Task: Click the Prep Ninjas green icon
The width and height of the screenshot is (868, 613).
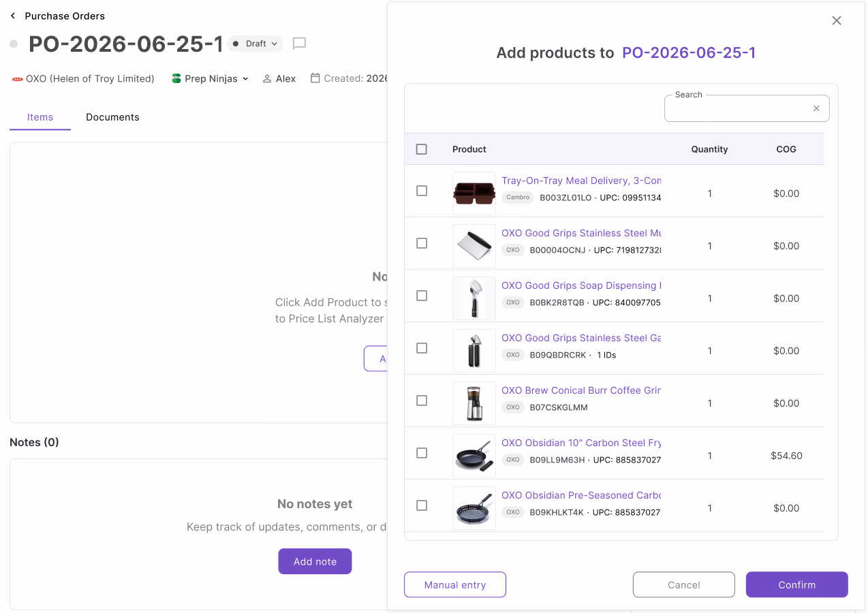Action: click(176, 78)
